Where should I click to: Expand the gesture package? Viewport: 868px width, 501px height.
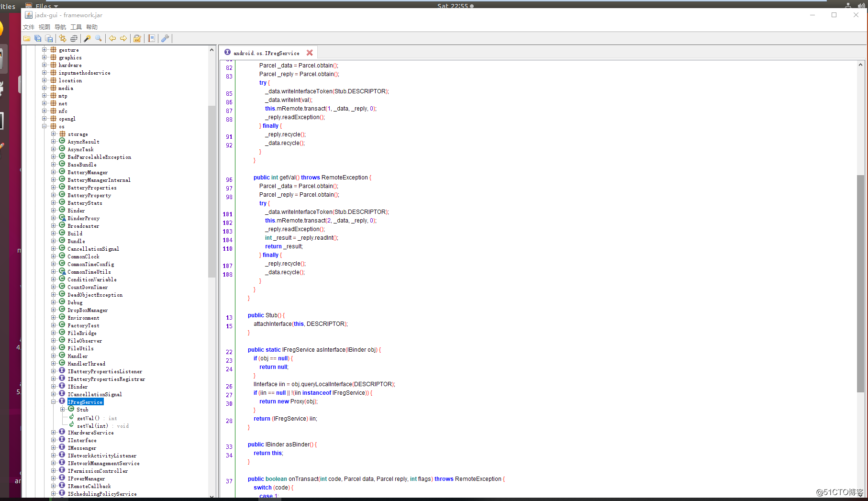[x=45, y=50]
